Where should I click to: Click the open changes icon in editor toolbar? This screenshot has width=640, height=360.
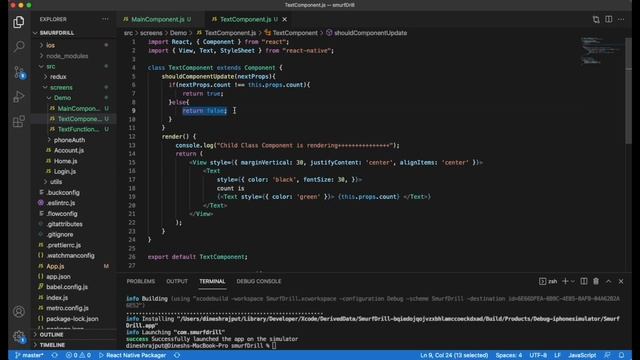point(596,19)
